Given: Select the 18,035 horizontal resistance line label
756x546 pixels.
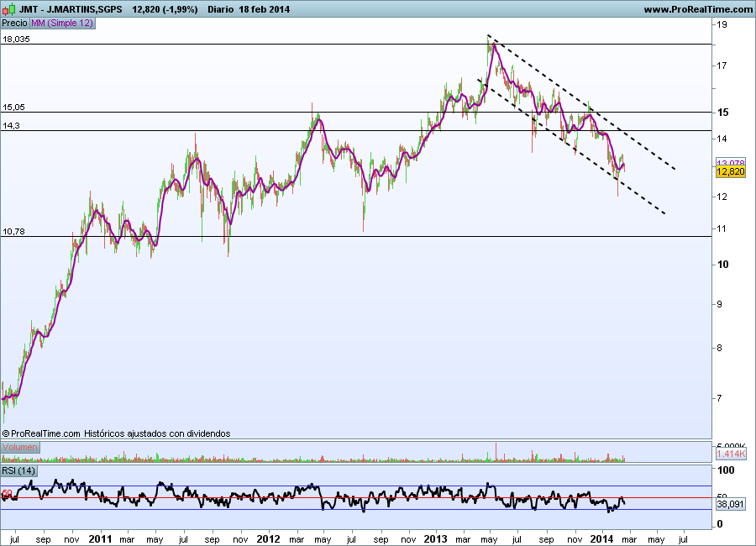Looking at the screenshot, I should tap(17, 39).
